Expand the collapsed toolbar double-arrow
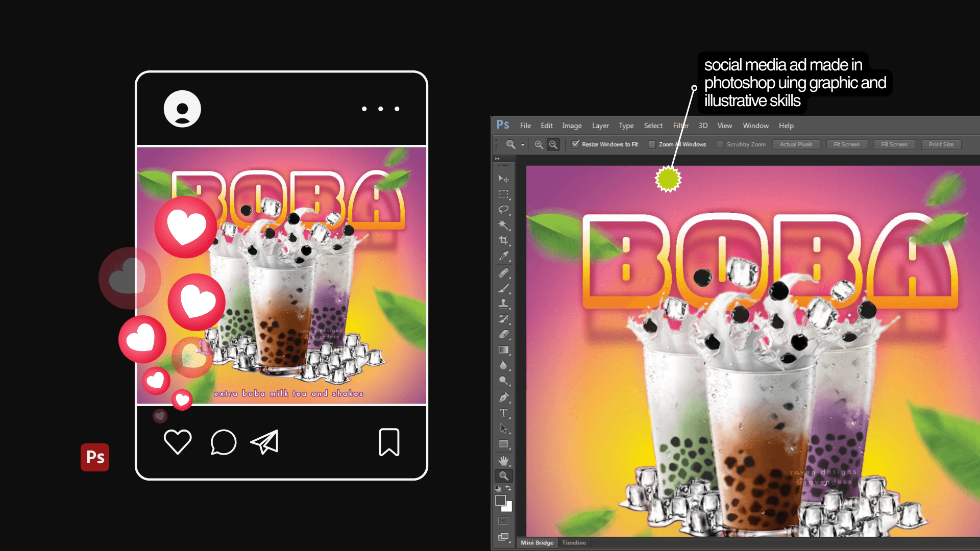980x551 pixels. coord(497,159)
